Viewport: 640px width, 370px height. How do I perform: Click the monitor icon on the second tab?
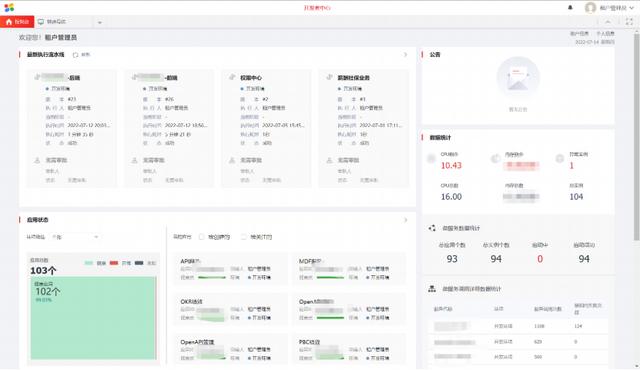pos(41,22)
